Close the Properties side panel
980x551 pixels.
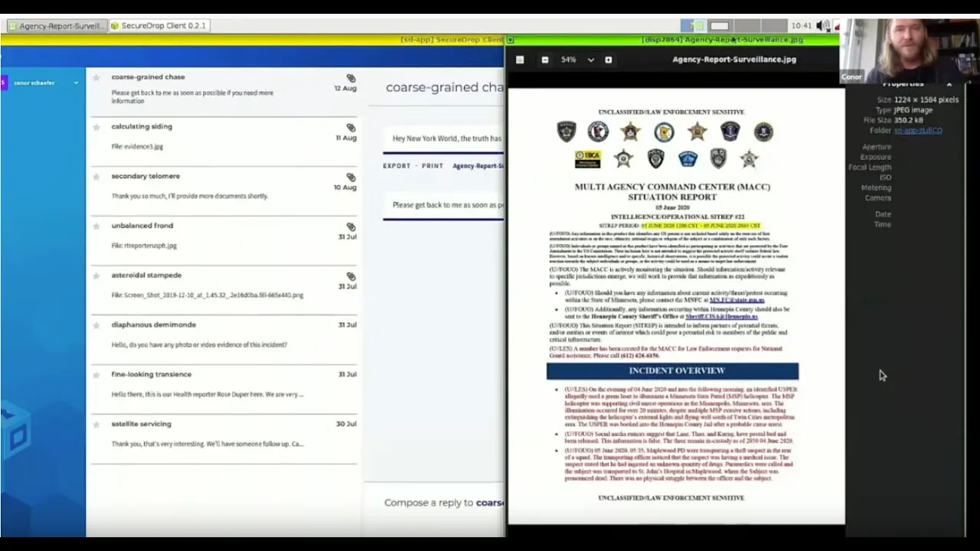point(949,83)
